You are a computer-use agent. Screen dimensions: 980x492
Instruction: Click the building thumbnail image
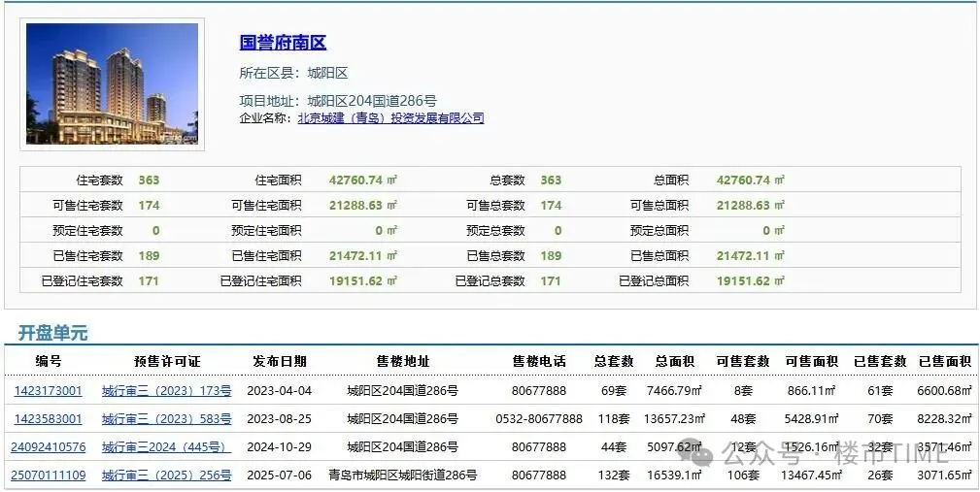point(113,83)
